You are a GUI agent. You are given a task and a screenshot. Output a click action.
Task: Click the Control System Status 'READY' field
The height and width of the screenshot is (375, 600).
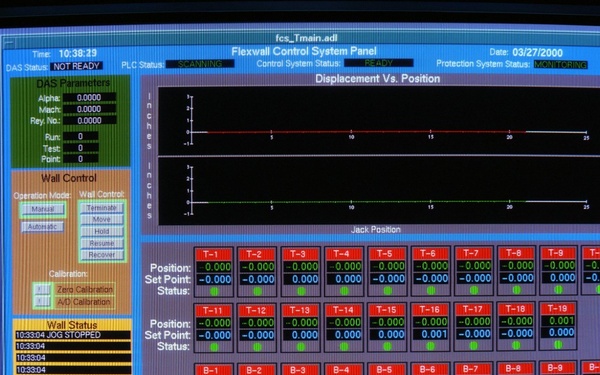click(x=378, y=63)
